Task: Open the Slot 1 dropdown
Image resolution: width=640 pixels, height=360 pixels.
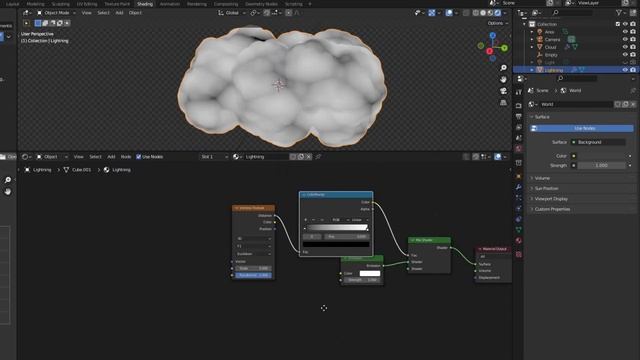Action: [214, 157]
